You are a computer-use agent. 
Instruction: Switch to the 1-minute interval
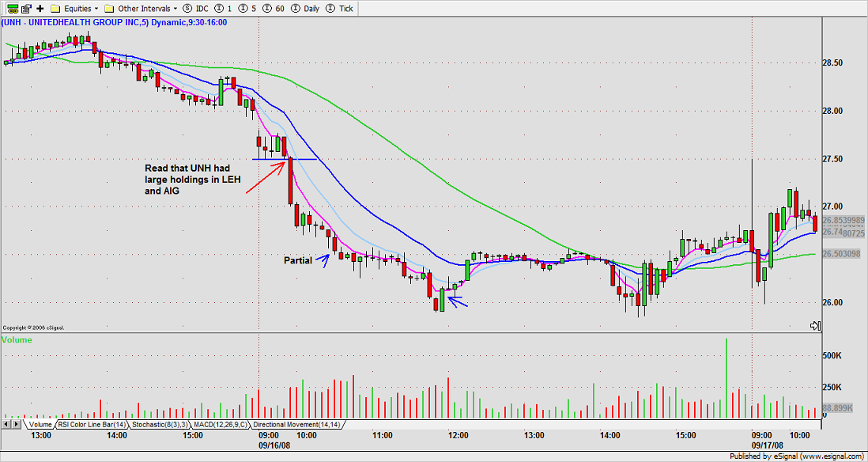click(x=223, y=9)
